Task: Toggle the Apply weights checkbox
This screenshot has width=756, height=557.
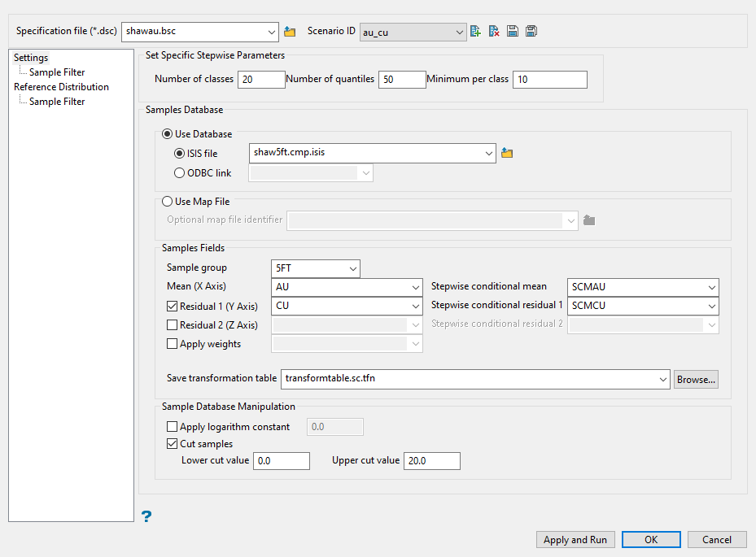Action: coord(172,344)
